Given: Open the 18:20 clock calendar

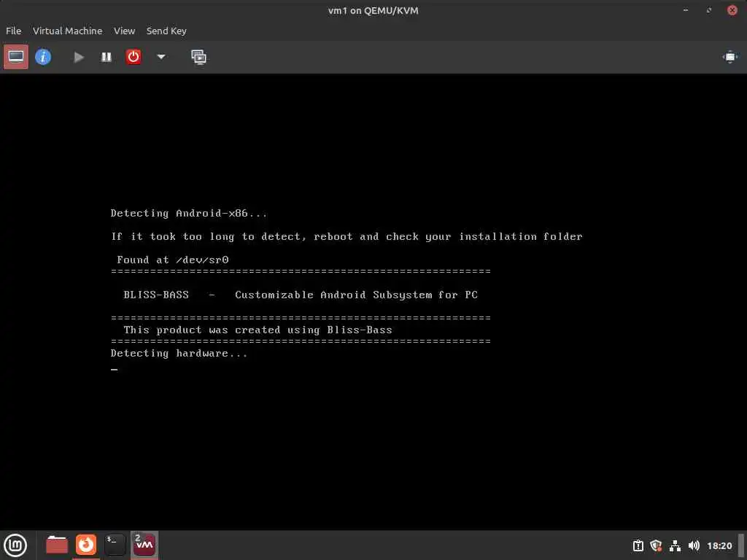Looking at the screenshot, I should tap(719, 545).
